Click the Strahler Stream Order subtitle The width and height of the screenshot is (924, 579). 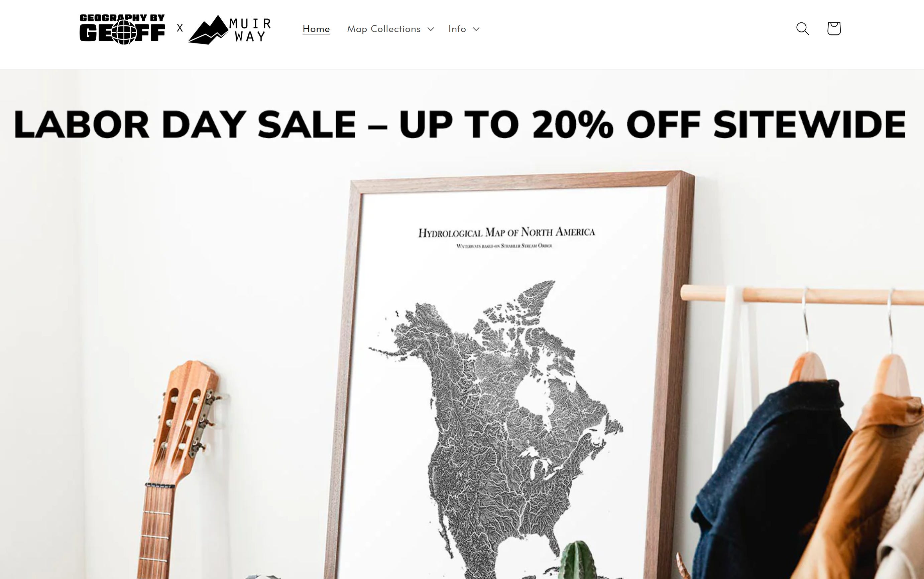tap(504, 246)
